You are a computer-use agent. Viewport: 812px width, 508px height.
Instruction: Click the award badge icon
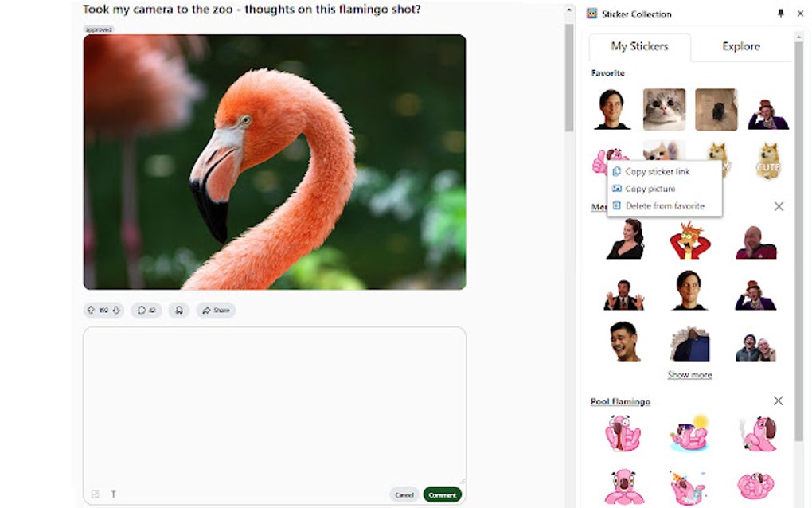click(x=178, y=311)
